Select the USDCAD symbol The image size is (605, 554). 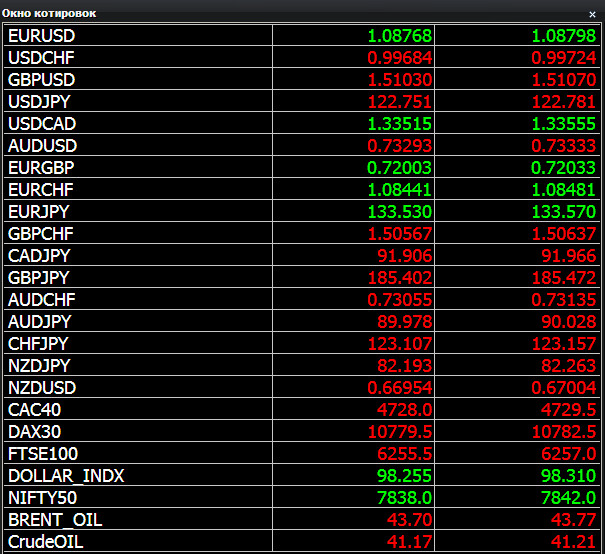[42, 123]
